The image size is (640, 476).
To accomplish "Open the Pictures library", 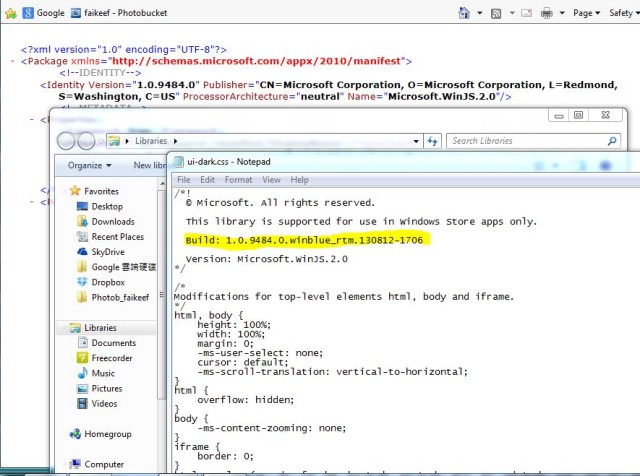I will pos(107,388).
